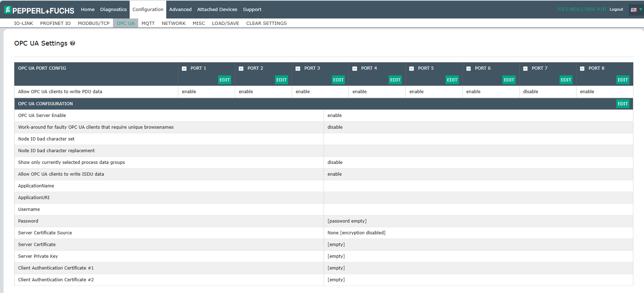Switch to the MQTT tab
644x293 pixels.
[x=148, y=23]
